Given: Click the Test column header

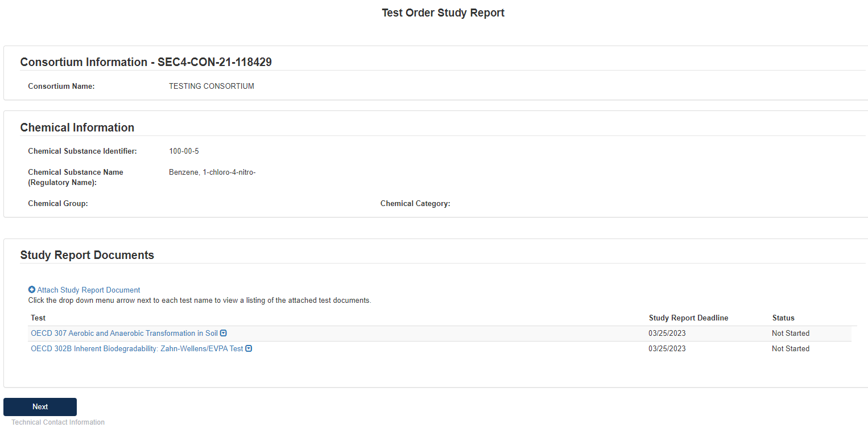Looking at the screenshot, I should pyautogui.click(x=38, y=318).
